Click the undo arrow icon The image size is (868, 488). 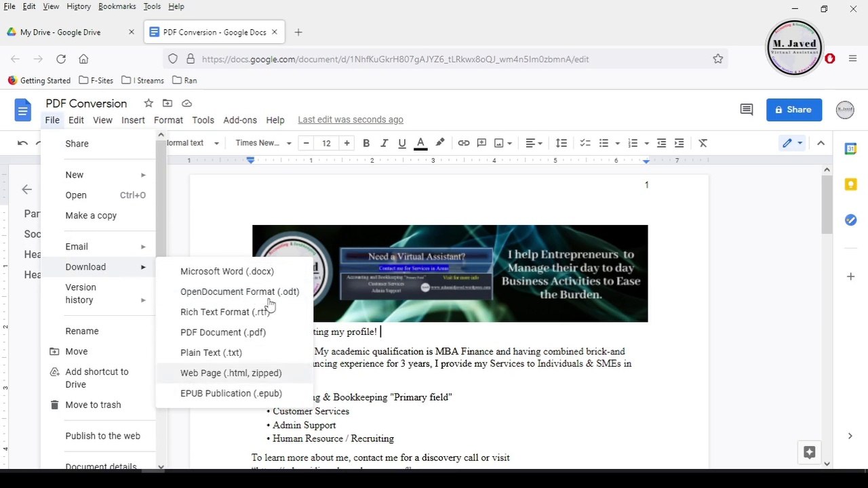point(22,143)
